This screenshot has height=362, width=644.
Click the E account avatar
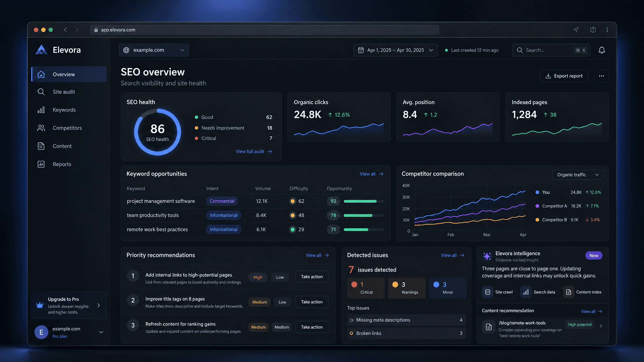coord(41,332)
